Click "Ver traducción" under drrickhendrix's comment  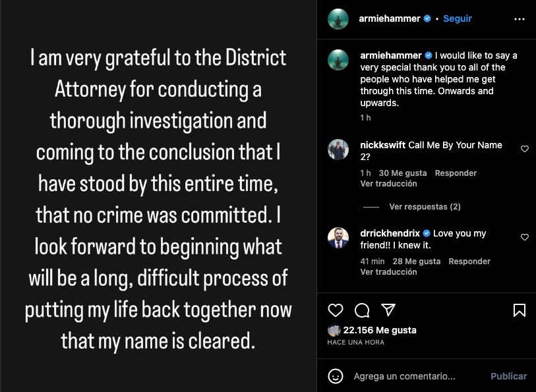click(388, 272)
